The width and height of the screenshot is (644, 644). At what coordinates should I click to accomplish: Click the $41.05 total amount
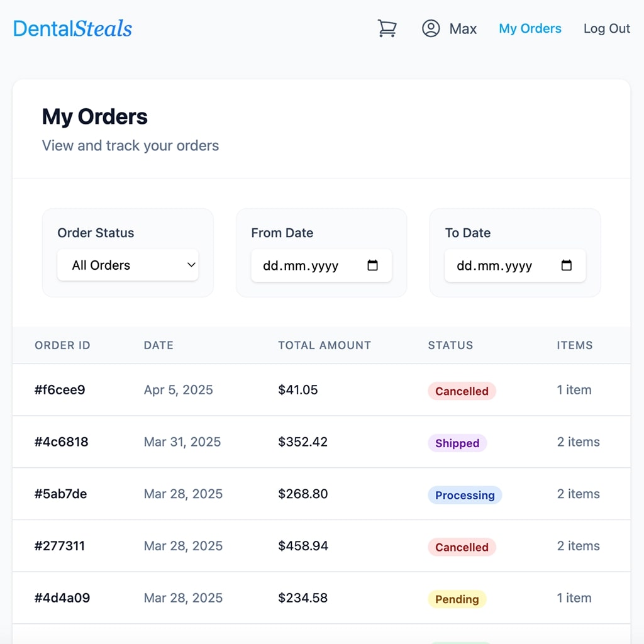coord(297,389)
